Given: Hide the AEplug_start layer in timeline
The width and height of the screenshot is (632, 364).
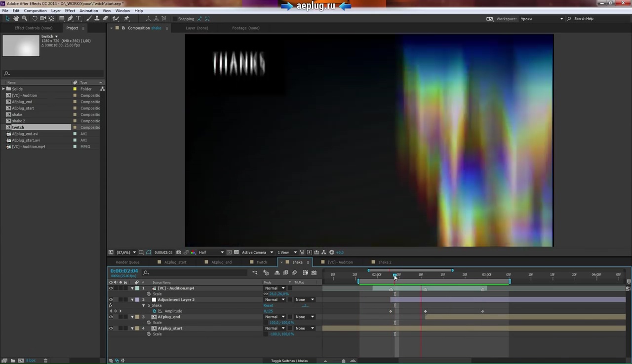Looking at the screenshot, I should point(111,328).
